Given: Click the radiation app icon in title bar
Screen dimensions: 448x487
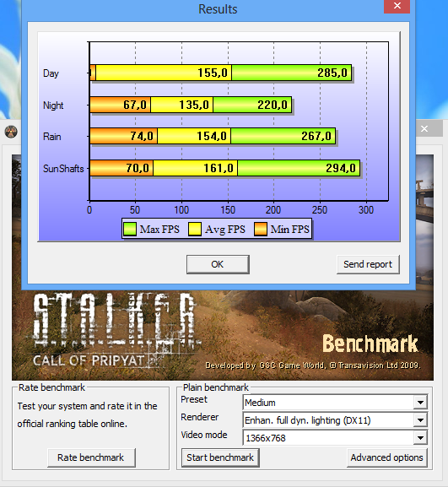Looking at the screenshot, I should pos(11,132).
